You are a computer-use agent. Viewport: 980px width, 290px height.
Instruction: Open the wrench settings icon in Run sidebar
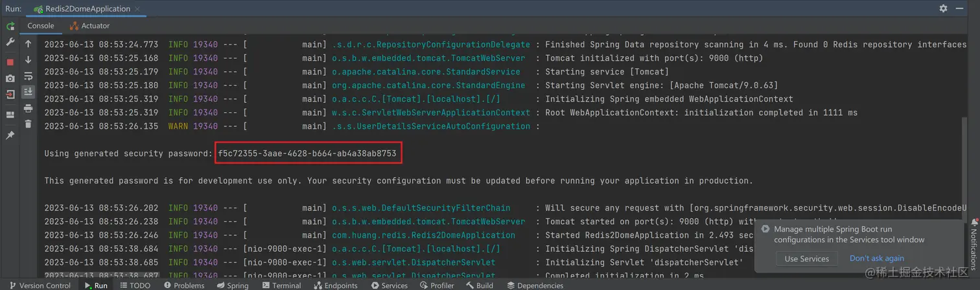(10, 43)
